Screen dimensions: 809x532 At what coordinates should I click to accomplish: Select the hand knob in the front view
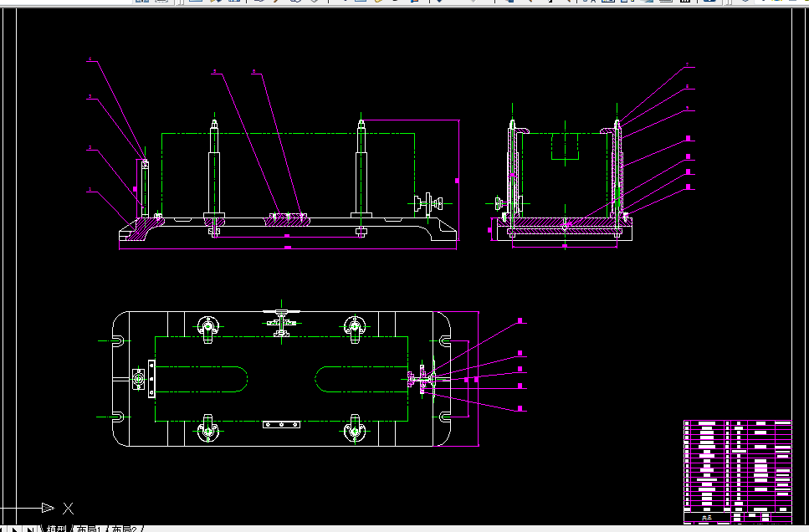pyautogui.click(x=428, y=203)
